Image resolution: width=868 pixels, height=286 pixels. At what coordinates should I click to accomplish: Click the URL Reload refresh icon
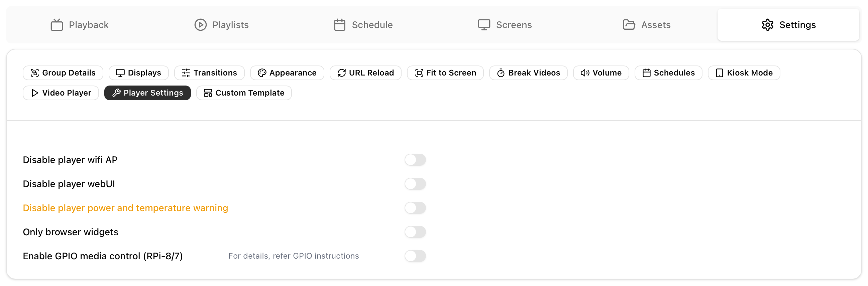[x=341, y=73]
